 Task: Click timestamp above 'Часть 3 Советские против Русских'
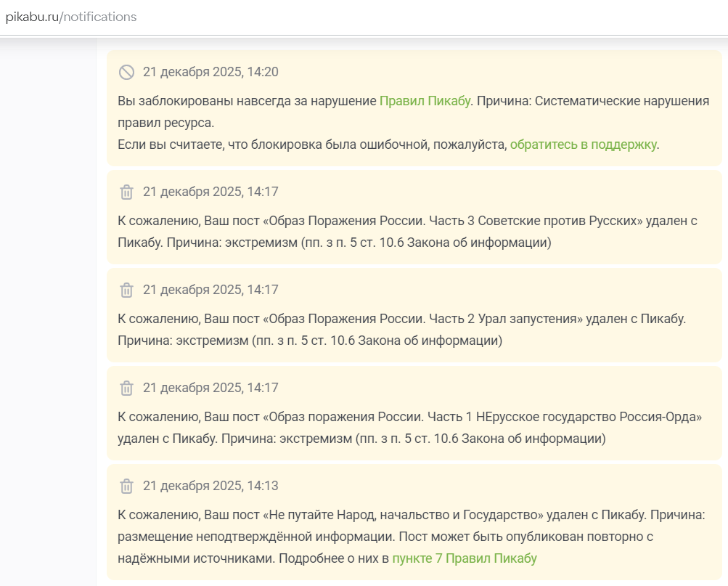210,192
